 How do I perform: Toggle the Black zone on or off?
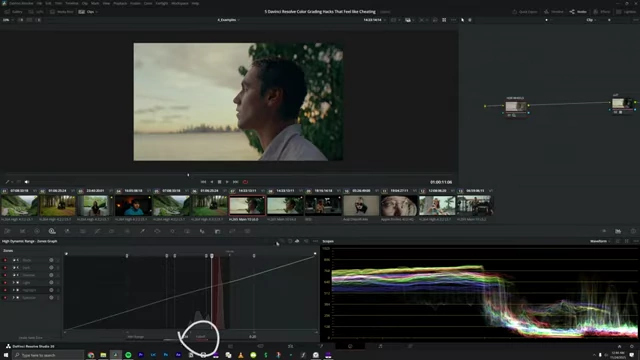(5, 260)
